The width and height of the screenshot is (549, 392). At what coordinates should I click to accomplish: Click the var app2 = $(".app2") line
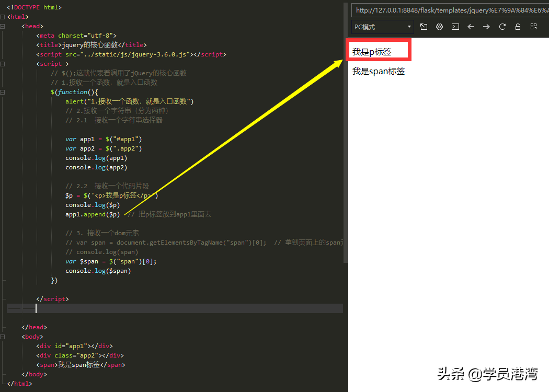(x=104, y=149)
